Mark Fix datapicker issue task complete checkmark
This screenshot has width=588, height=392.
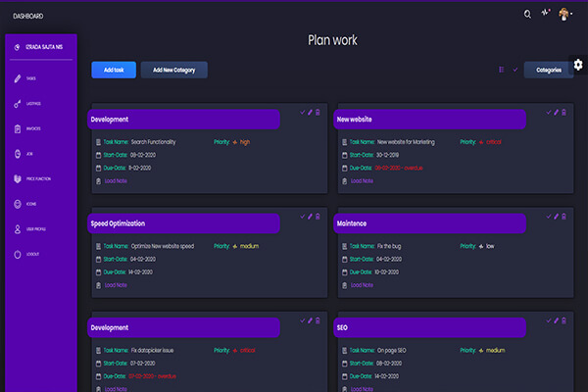[302, 320]
